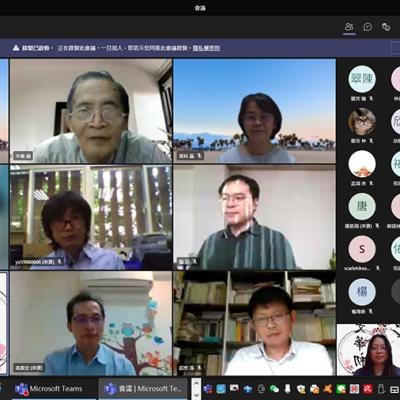Show the meeting participants panel
This screenshot has width=400, height=400.
[x=349, y=27]
